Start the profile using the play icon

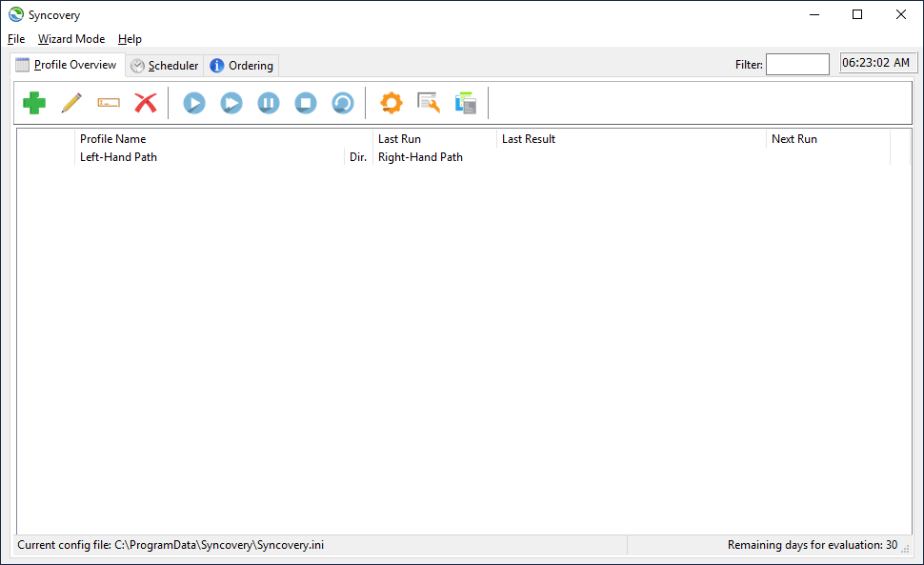coord(193,102)
